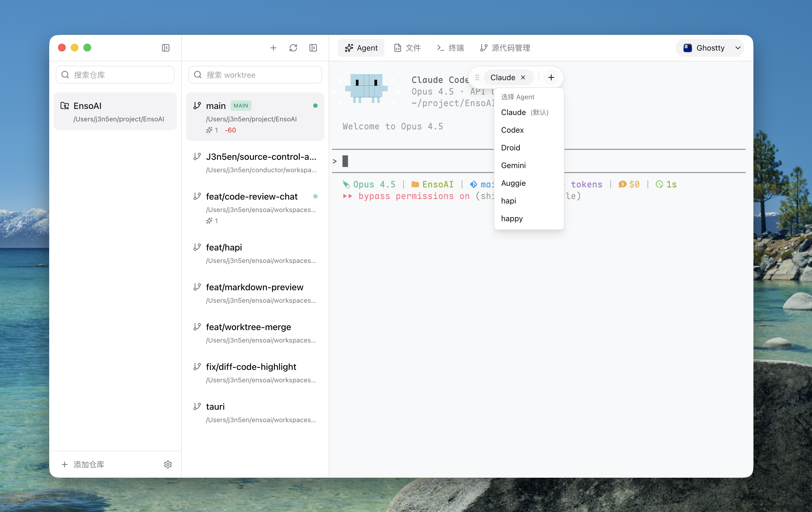
Task: Click the 添加仓库 button
Action: (x=83, y=464)
